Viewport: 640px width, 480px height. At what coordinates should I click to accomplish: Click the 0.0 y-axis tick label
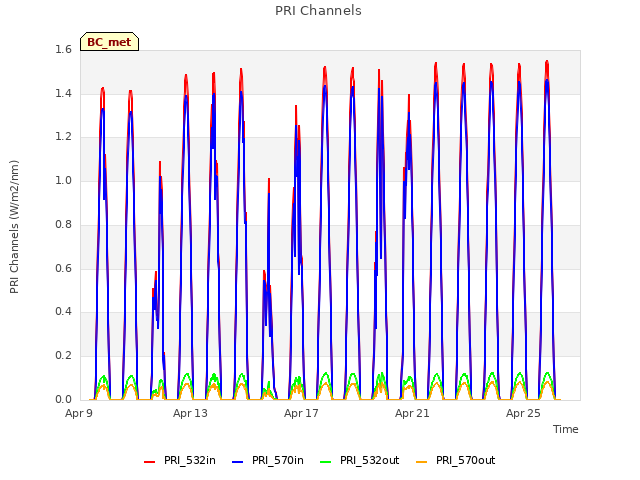[x=63, y=399]
